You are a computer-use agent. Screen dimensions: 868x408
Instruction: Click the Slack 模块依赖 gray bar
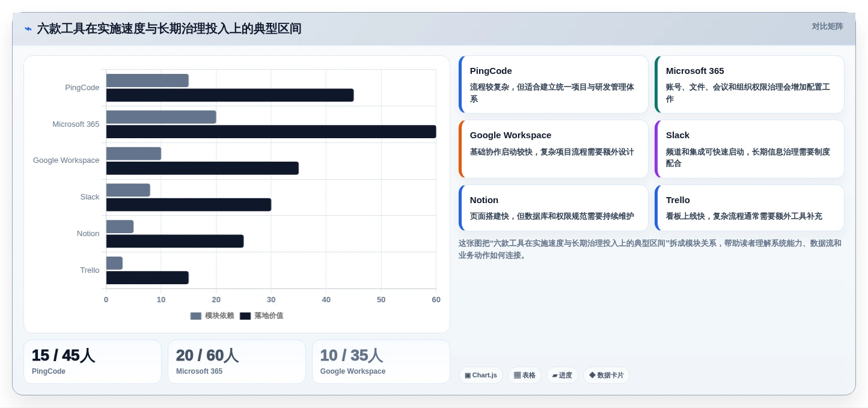pyautogui.click(x=128, y=190)
